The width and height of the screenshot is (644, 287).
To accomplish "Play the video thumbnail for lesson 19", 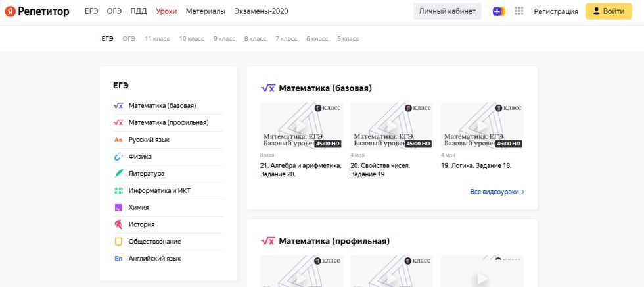I will 482,126.
